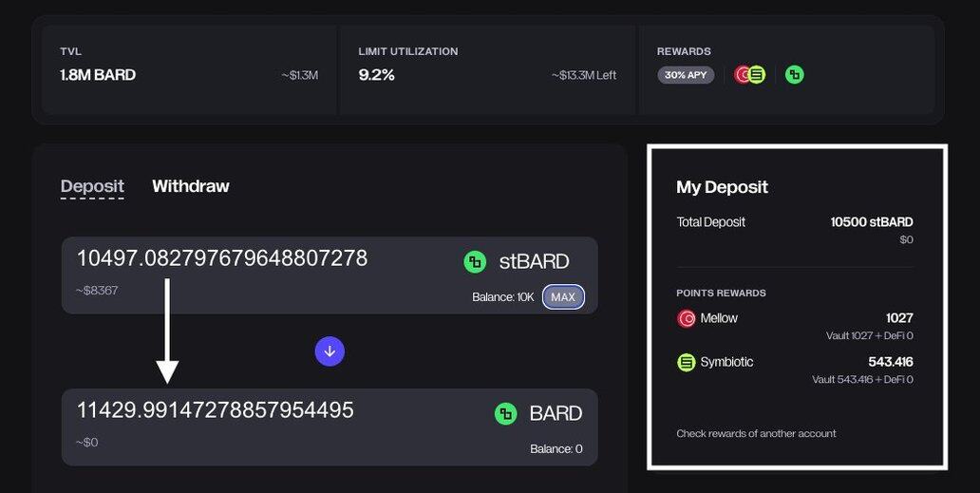
Task: Click the BARD token icon in output field
Action: coord(506,413)
